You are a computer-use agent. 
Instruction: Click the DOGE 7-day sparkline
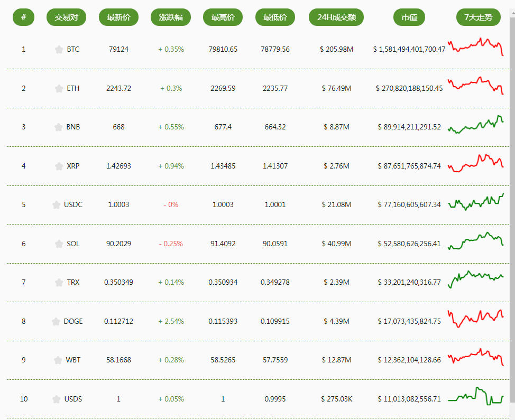476,318
